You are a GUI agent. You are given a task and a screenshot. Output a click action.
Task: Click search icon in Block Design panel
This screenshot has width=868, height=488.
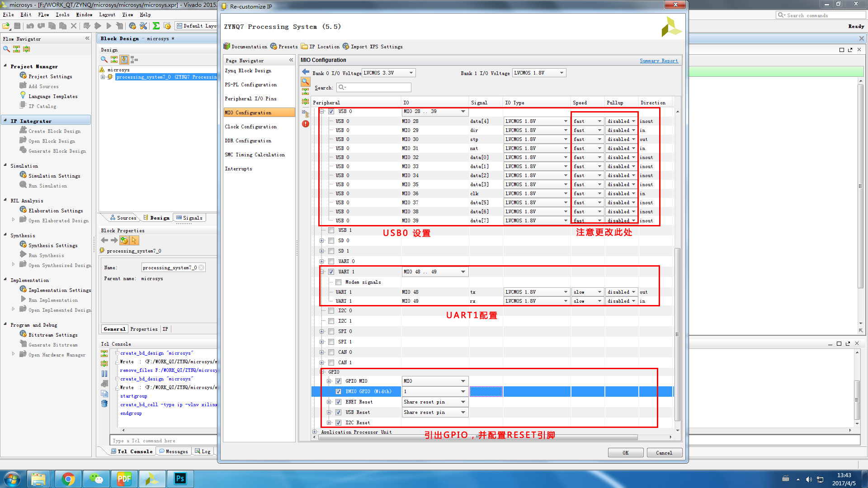[104, 59]
